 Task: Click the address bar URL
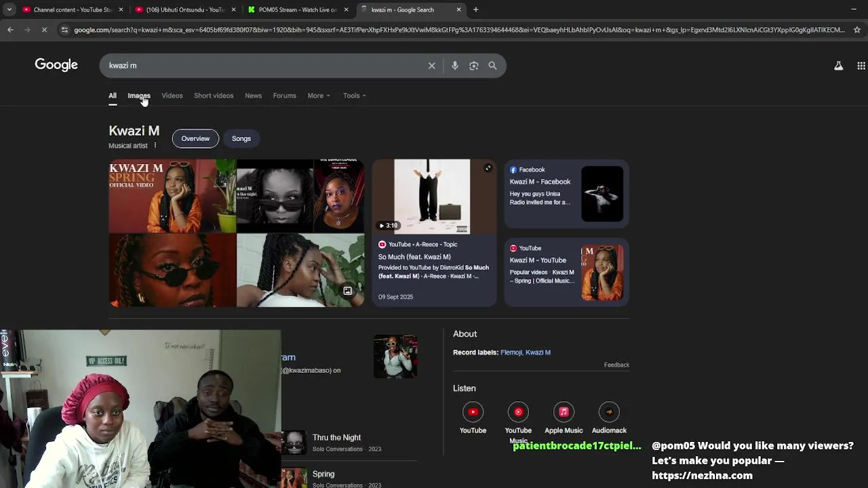(459, 30)
